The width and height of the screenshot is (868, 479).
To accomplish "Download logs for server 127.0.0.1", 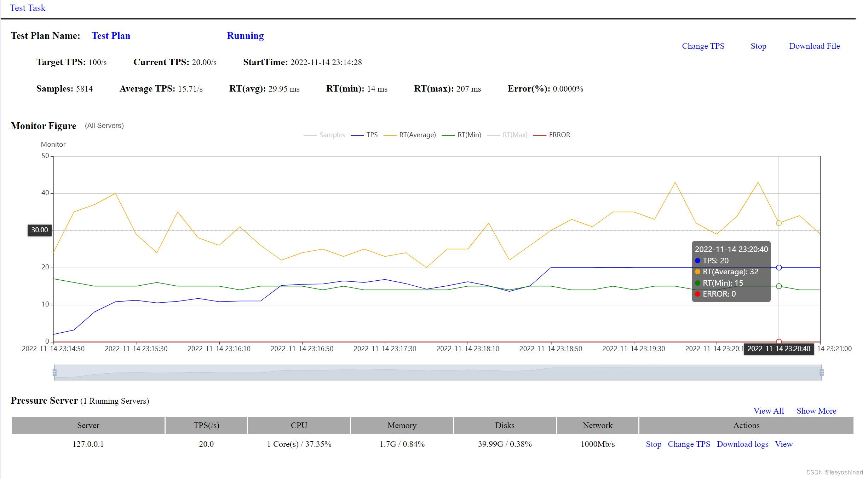I will (742, 444).
